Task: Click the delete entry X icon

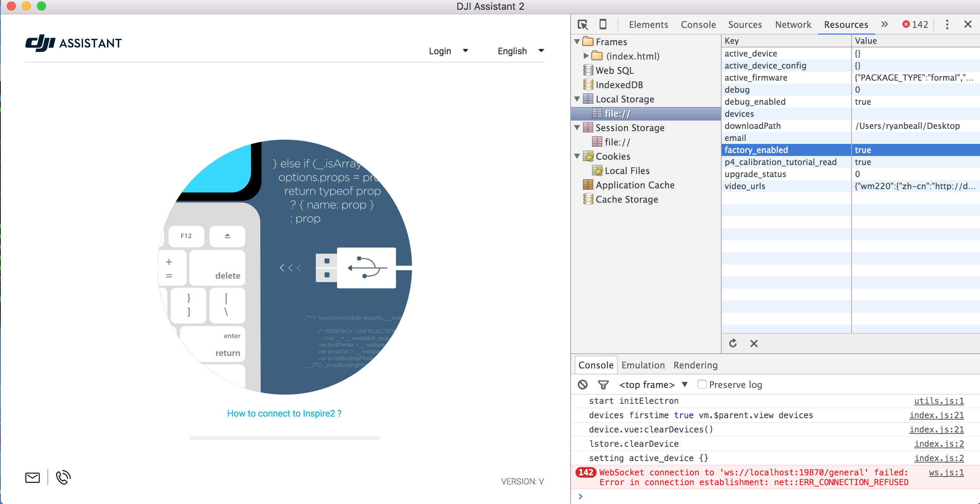Action: pyautogui.click(x=754, y=344)
